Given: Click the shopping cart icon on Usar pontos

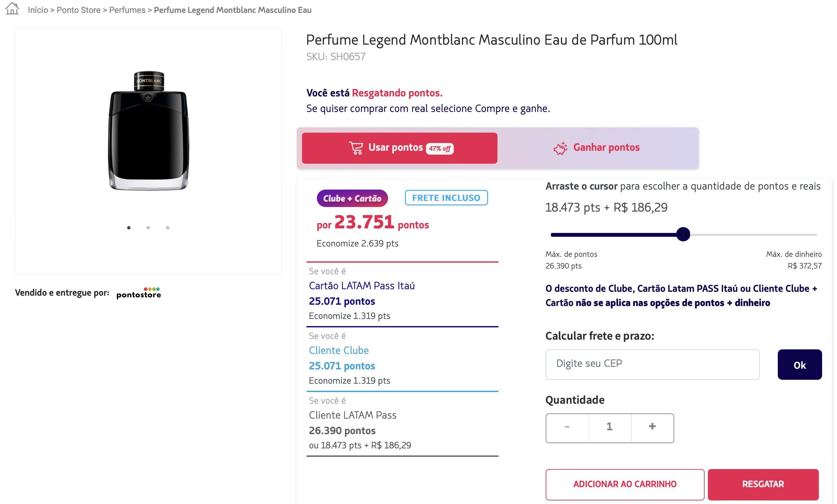Looking at the screenshot, I should [356, 148].
